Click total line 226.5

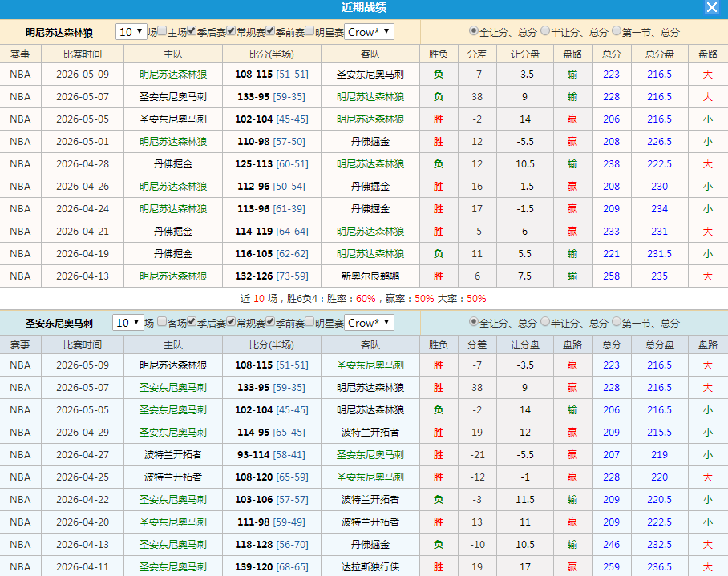click(x=659, y=142)
